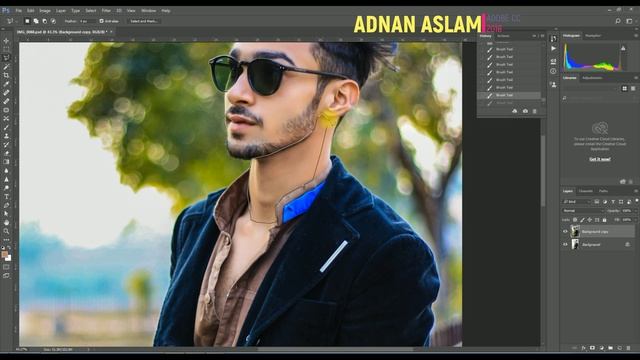Switch Libraries to grid view

(624, 89)
